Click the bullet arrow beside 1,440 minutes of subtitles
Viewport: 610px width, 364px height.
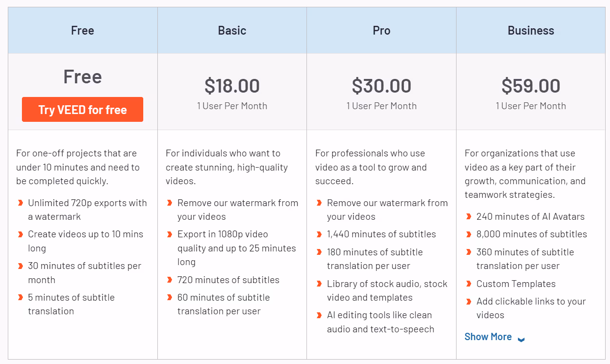pos(319,234)
